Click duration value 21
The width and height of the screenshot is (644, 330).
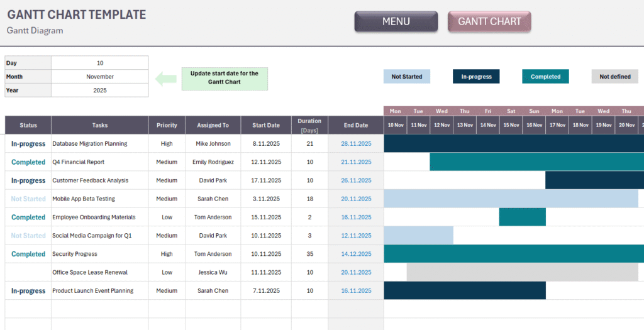(309, 144)
